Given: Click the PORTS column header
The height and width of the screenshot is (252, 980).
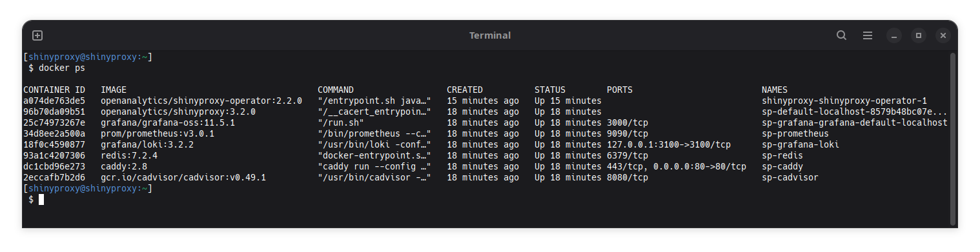Looking at the screenshot, I should click(620, 90).
